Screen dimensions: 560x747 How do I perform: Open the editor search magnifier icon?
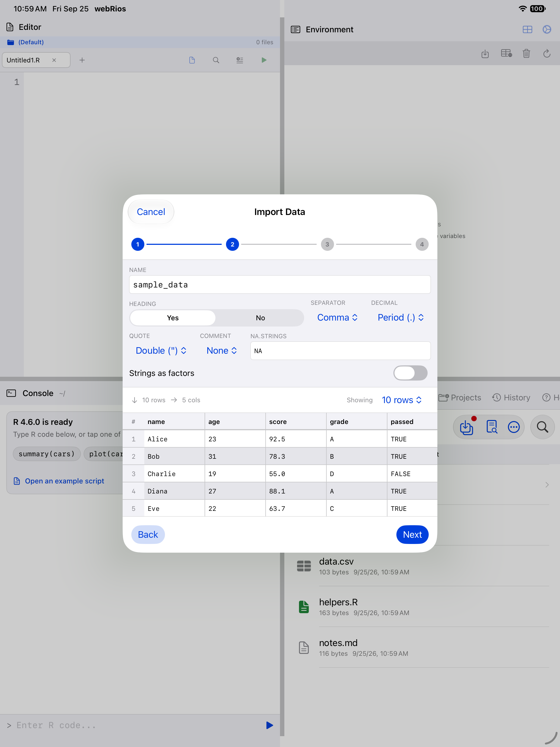[216, 60]
